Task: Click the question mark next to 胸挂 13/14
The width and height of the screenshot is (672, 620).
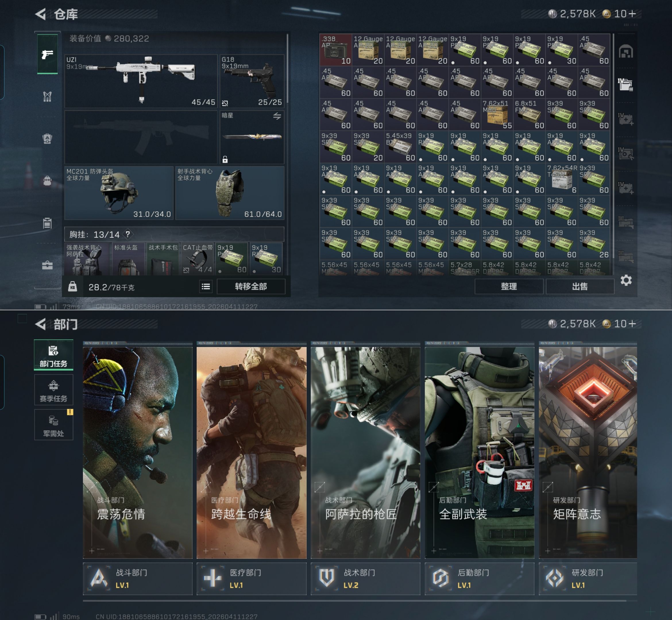Action: point(128,234)
